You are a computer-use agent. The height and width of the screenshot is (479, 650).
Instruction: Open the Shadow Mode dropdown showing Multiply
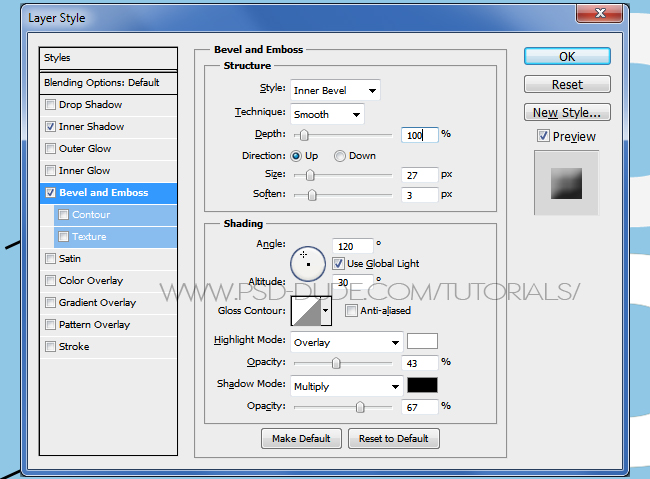[347, 386]
